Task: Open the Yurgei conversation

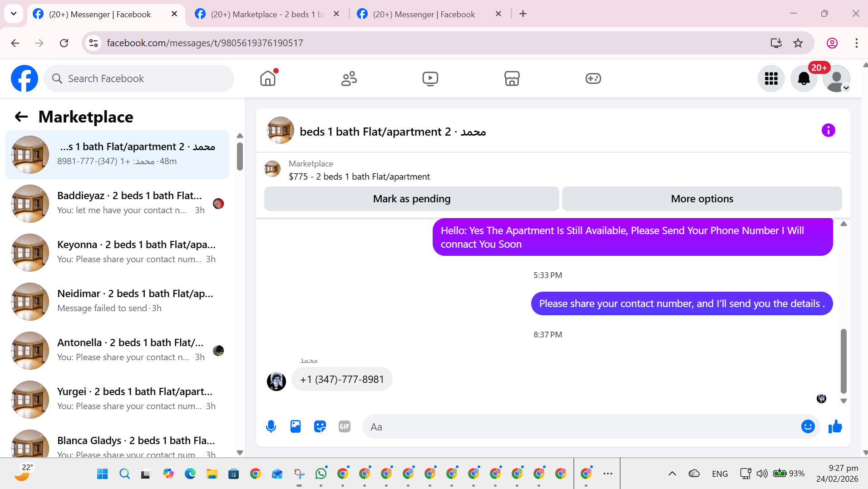Action: coord(117,400)
